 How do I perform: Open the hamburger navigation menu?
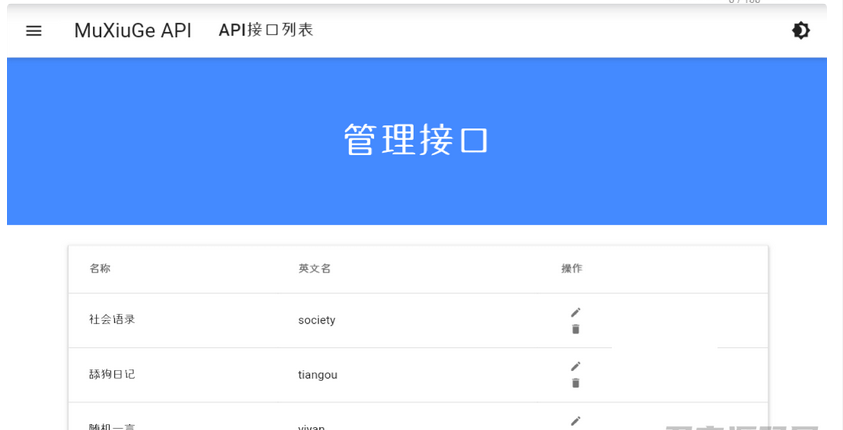pyautogui.click(x=34, y=31)
